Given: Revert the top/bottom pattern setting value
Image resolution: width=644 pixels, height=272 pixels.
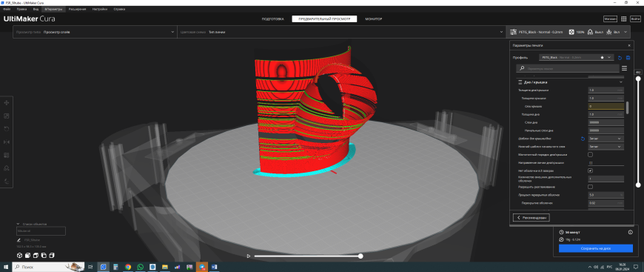Looking at the screenshot, I should 583,139.
